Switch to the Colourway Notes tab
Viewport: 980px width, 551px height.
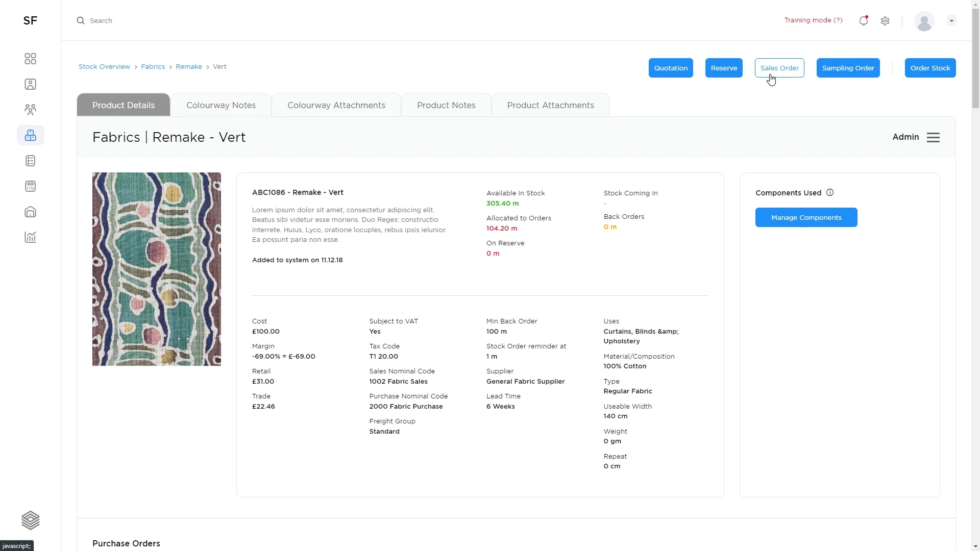coord(220,105)
